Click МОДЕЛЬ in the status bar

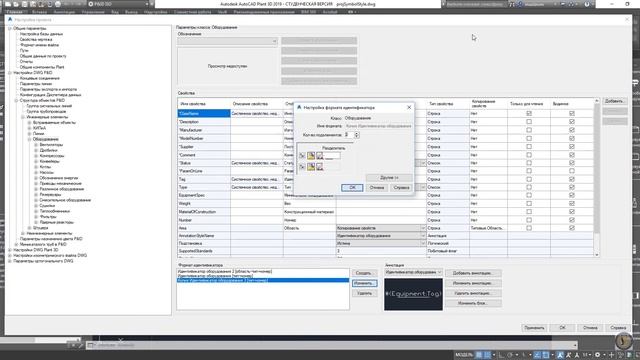(464, 355)
